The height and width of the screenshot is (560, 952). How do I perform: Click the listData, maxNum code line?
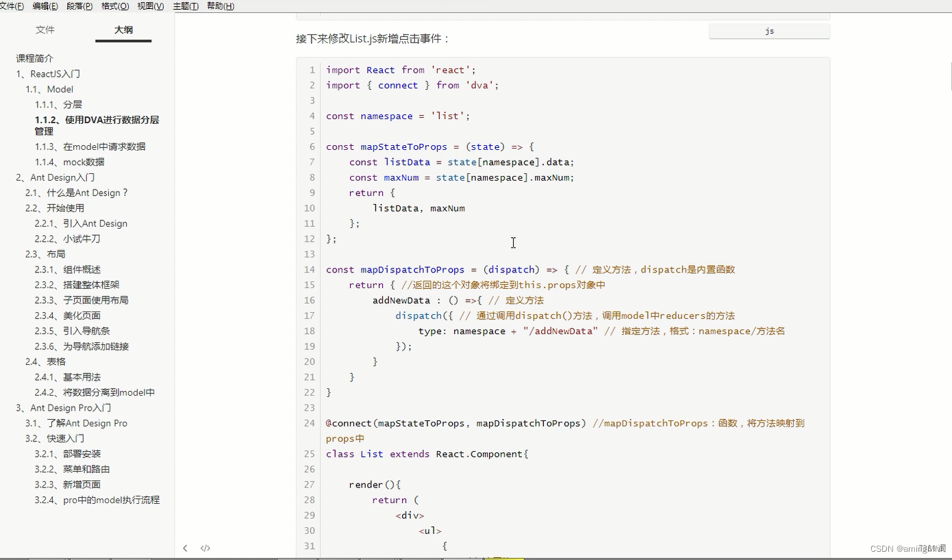[418, 208]
